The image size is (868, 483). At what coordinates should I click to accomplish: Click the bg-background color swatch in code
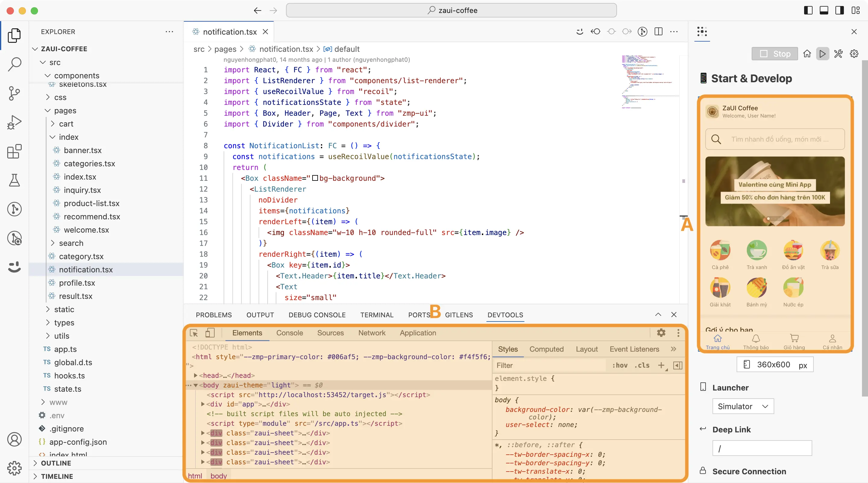pos(315,178)
